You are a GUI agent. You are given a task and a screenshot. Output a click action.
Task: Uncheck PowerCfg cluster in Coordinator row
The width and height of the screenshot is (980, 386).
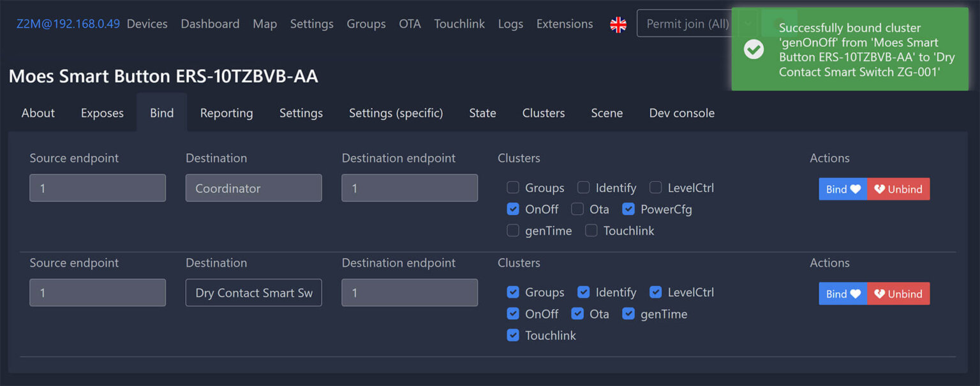(628, 209)
